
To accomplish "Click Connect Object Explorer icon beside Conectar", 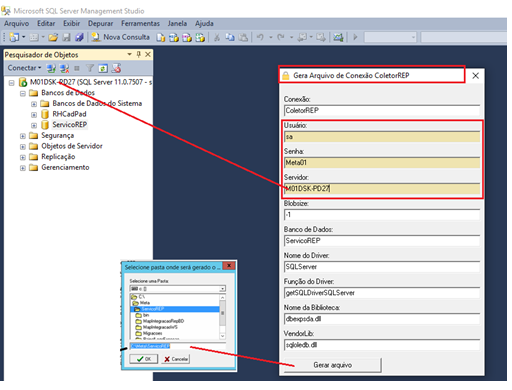I will (51, 68).
